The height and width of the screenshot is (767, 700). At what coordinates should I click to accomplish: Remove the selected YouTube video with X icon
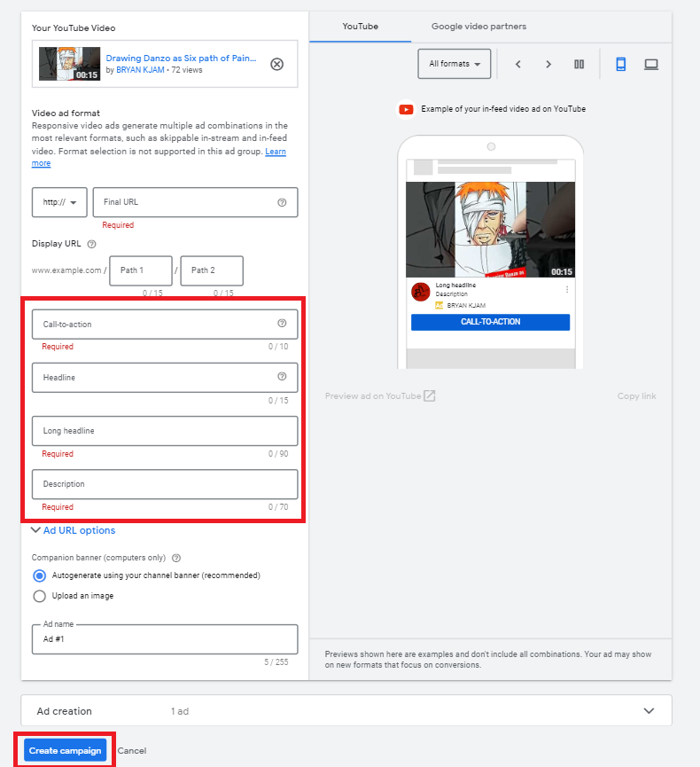click(x=277, y=64)
